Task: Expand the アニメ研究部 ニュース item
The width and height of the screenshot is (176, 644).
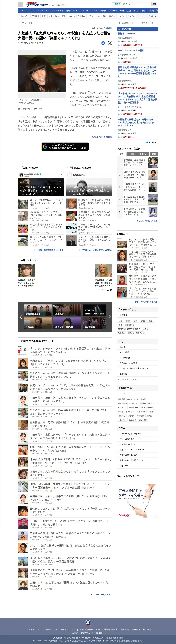Action: point(137,393)
